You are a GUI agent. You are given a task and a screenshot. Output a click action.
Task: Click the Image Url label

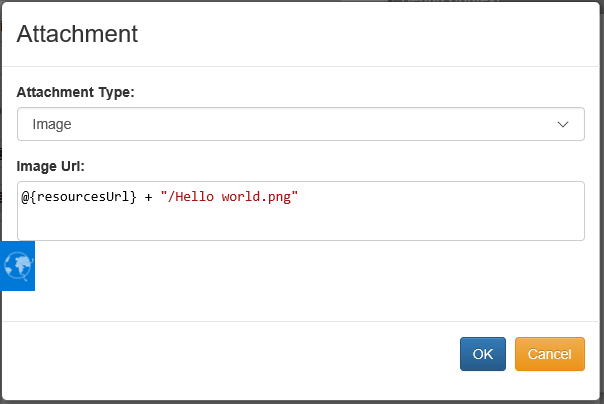point(50,166)
